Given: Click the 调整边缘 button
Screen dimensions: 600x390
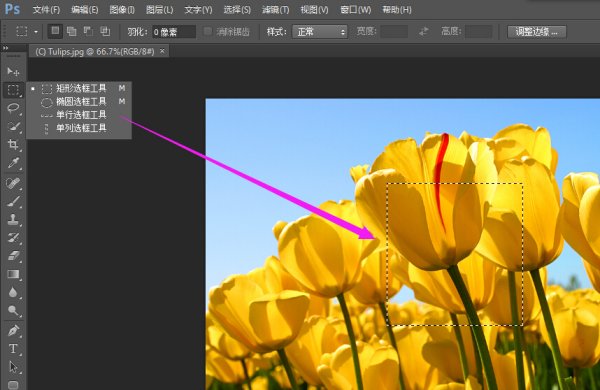Looking at the screenshot, I should tap(536, 32).
